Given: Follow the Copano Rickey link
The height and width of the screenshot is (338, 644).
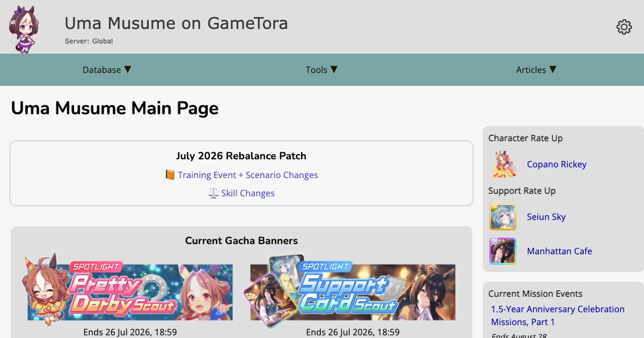Looking at the screenshot, I should tap(557, 164).
